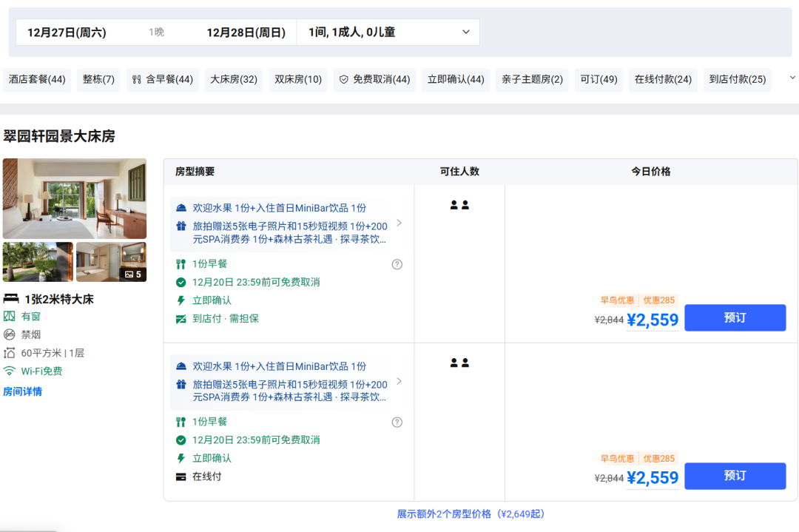Click the 房型摘要 column header
The image size is (799, 532).
pyautogui.click(x=195, y=172)
